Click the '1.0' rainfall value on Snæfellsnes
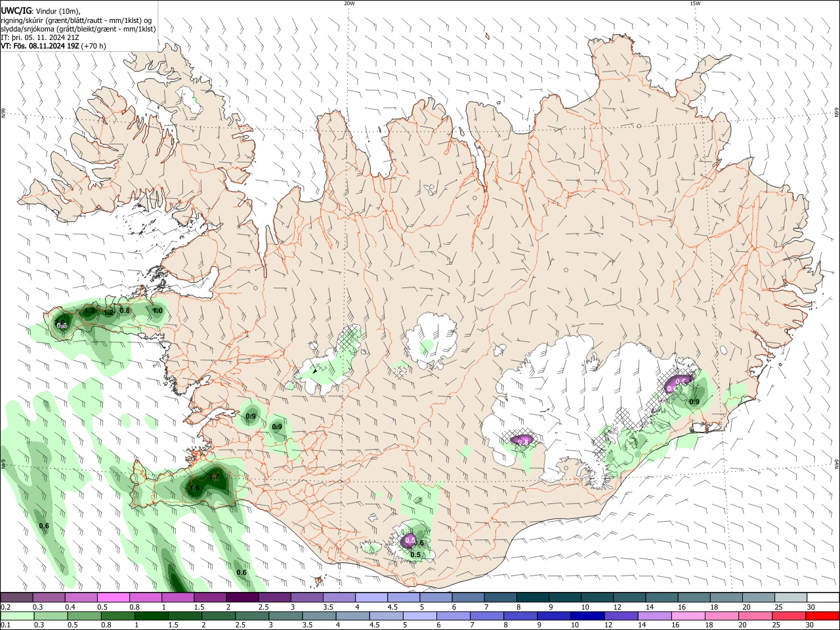 pos(157,310)
